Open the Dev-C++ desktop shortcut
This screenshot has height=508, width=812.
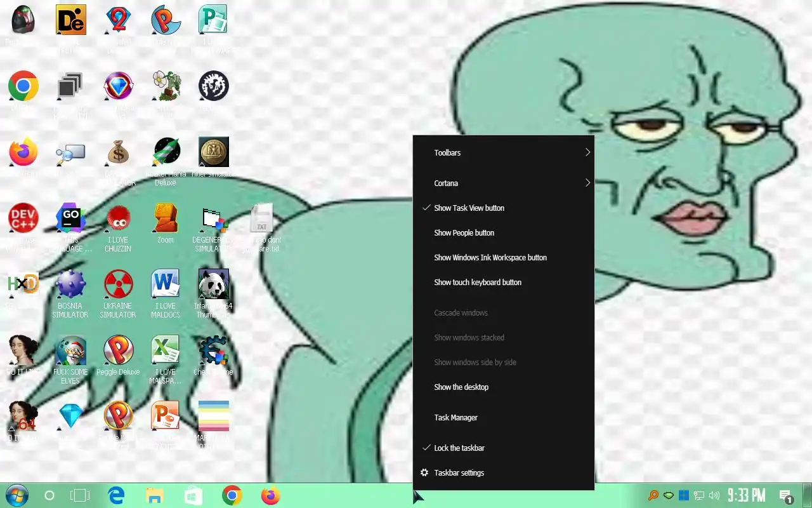click(x=23, y=218)
